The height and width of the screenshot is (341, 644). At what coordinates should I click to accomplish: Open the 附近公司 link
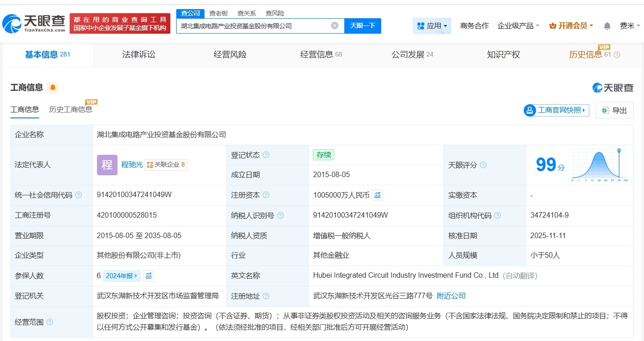pyautogui.click(x=451, y=295)
